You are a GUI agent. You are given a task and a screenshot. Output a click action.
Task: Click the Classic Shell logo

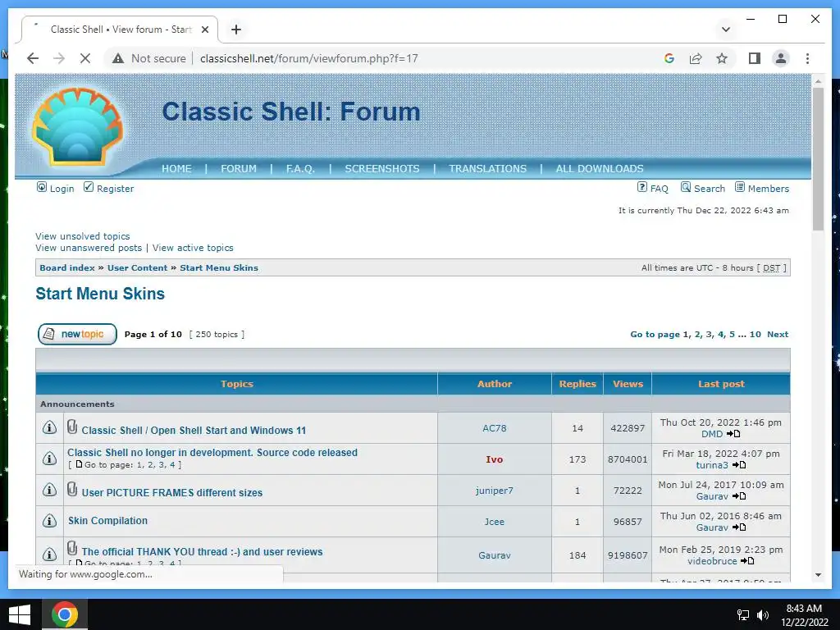[78, 126]
